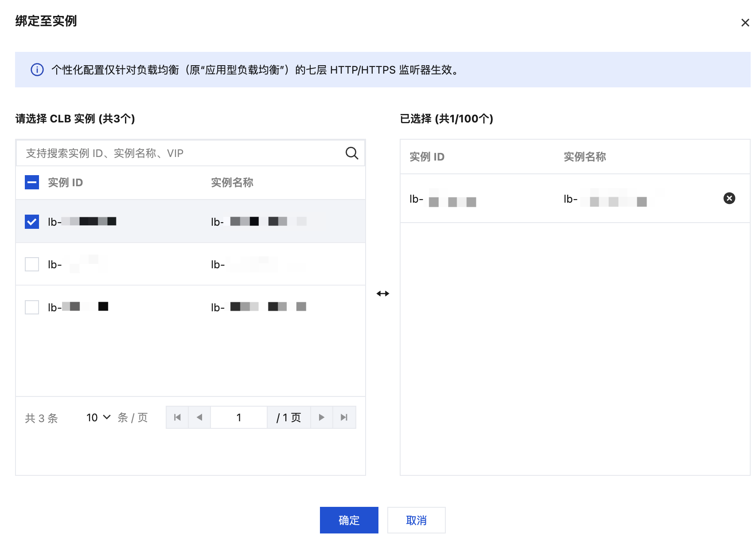Open the 10 items per page dropdown
Screen dimensions: 756x541
pyautogui.click(x=98, y=417)
